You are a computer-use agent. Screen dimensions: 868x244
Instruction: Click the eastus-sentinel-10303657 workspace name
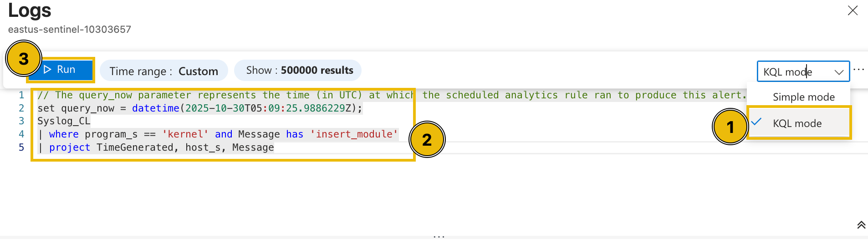pos(70,30)
